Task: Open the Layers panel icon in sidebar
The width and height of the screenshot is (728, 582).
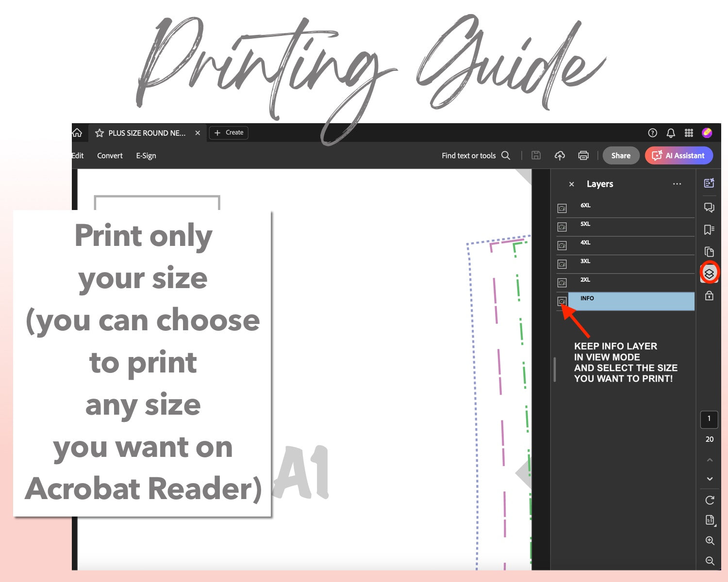Action: pos(709,274)
